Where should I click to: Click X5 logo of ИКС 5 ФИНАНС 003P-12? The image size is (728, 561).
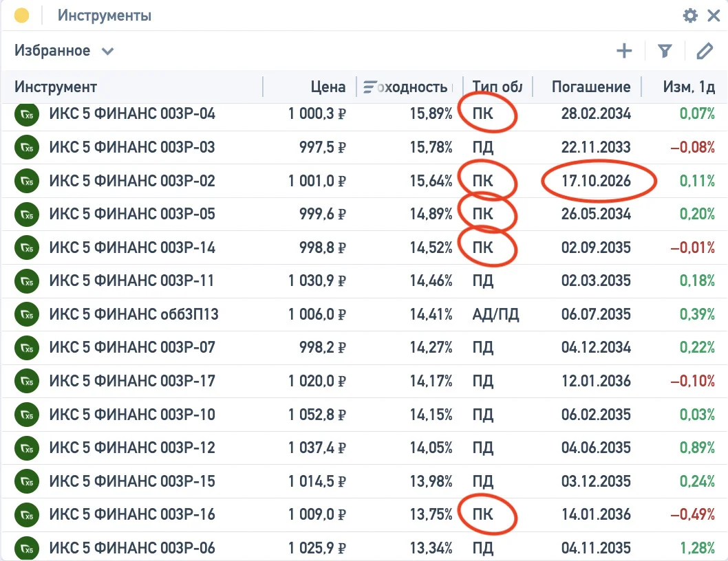[26, 448]
